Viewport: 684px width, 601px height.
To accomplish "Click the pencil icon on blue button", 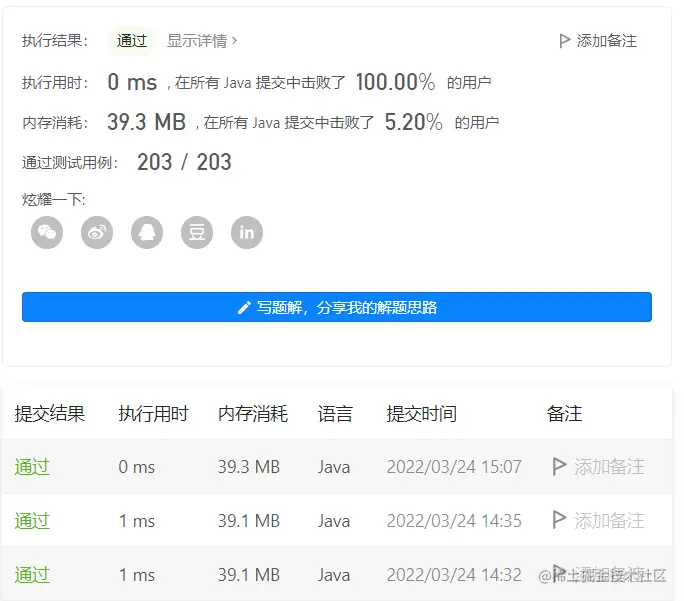I will [244, 307].
